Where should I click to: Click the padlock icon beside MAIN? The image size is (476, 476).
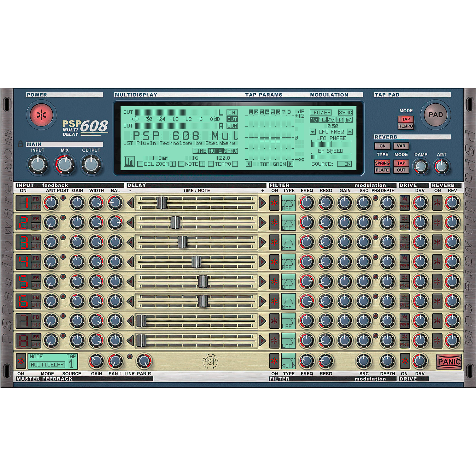[21, 144]
